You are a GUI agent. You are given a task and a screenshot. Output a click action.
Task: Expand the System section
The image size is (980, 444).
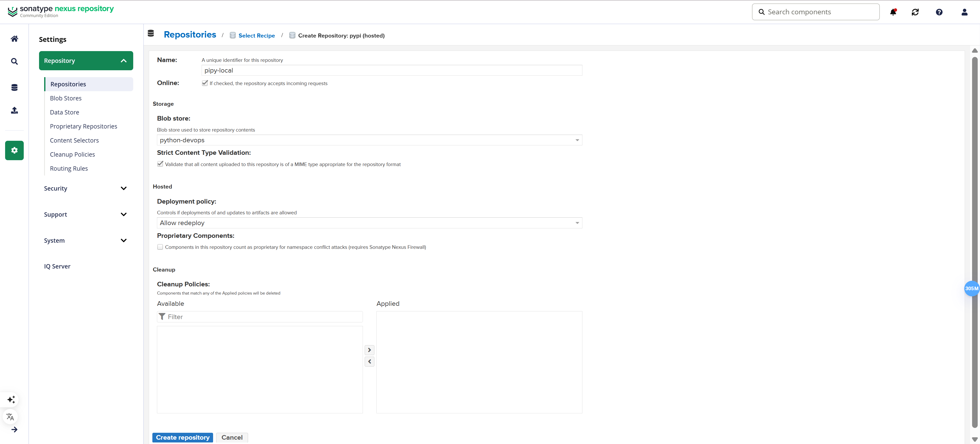coord(86,241)
